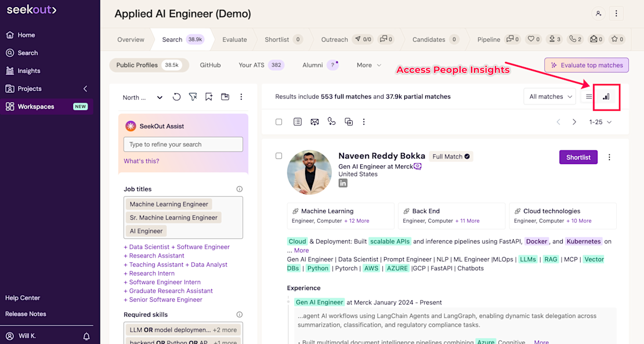This screenshot has height=344, width=644.
Task: Click the Required skills info icon
Action: point(240,314)
